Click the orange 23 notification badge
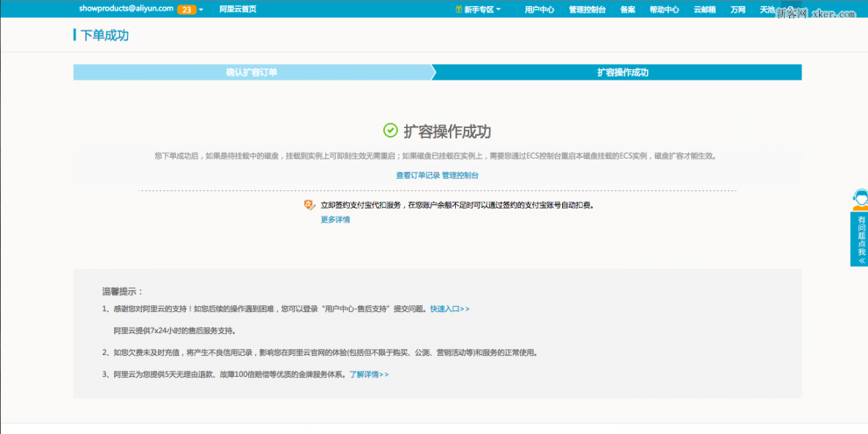Image resolution: width=868 pixels, height=434 pixels. click(x=187, y=10)
